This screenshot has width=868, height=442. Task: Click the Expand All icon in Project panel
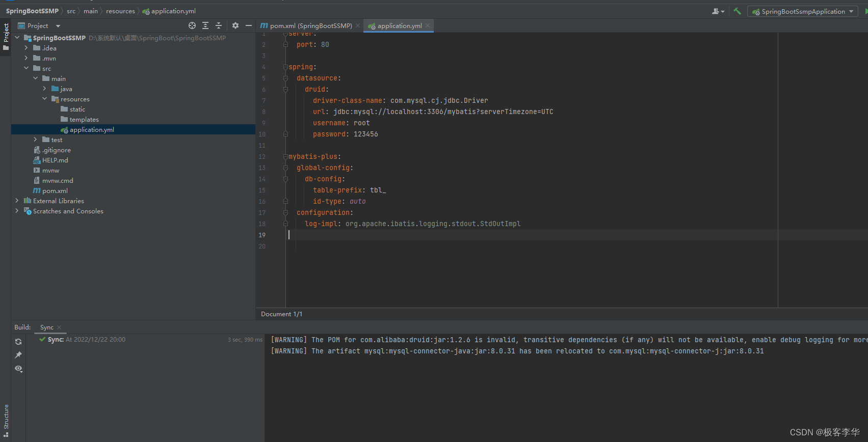pos(205,25)
